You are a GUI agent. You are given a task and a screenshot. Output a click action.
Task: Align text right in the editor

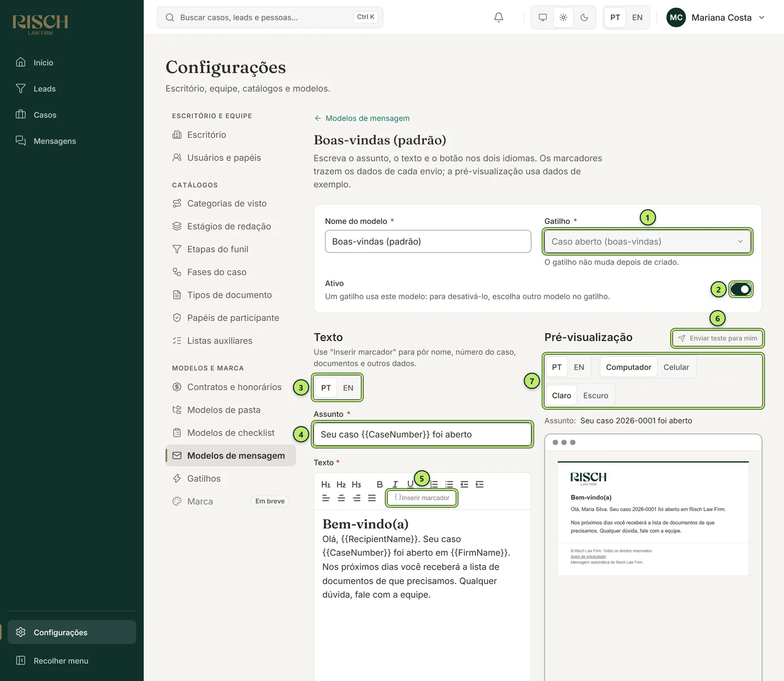(x=356, y=498)
